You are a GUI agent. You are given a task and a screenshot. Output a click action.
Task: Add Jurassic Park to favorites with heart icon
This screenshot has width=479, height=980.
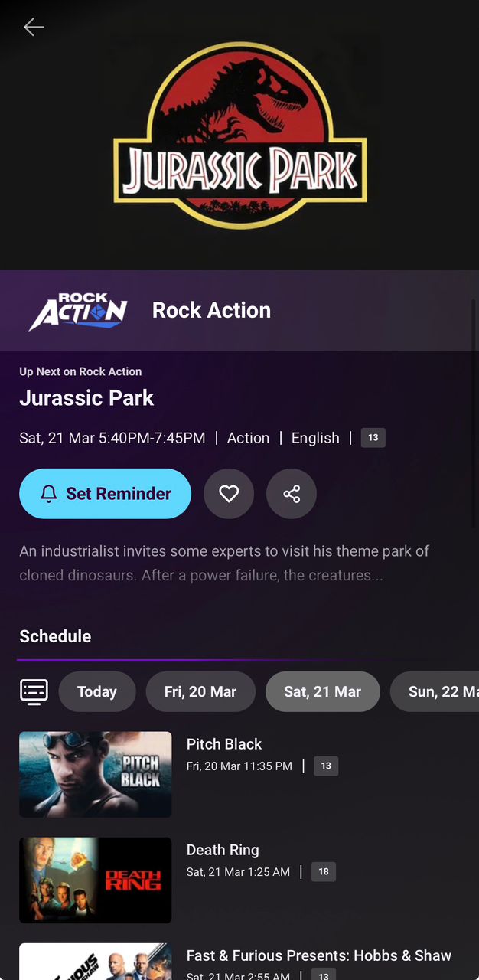click(x=229, y=494)
